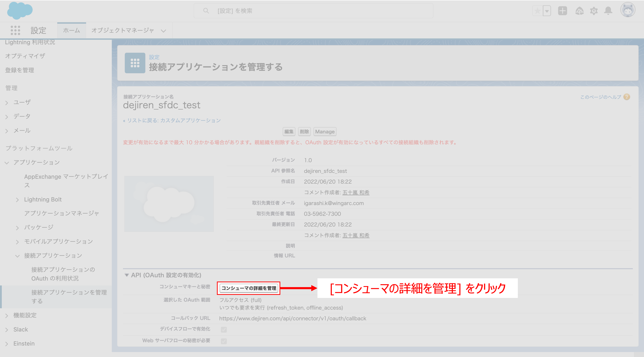644x357 pixels.
Task: Select 登録を管理 in sidebar
Action: (19, 70)
